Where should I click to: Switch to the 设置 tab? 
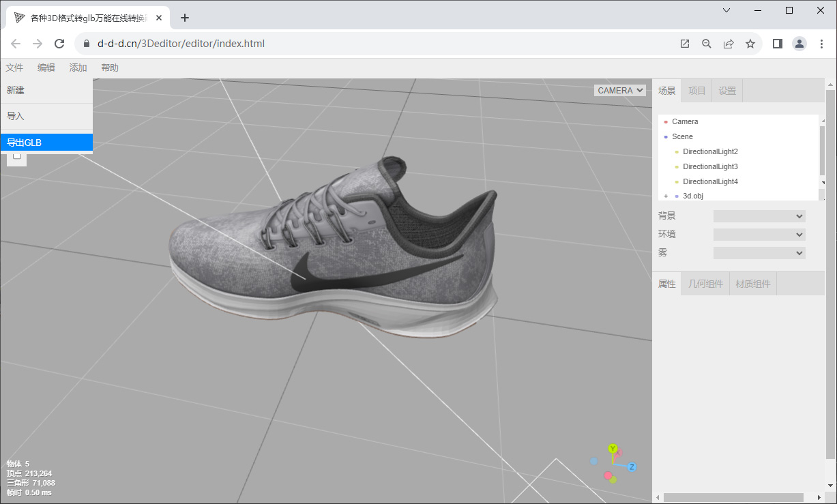click(x=727, y=91)
